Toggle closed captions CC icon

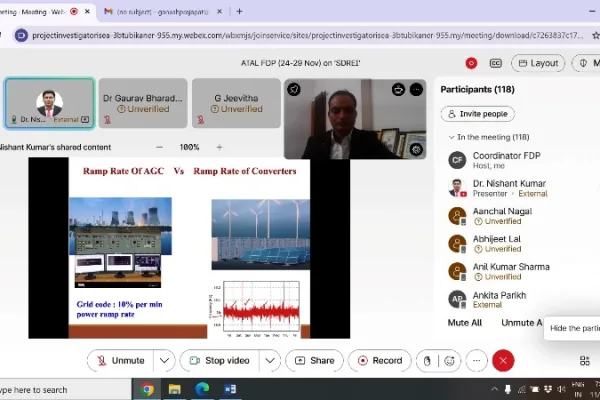coord(495,63)
